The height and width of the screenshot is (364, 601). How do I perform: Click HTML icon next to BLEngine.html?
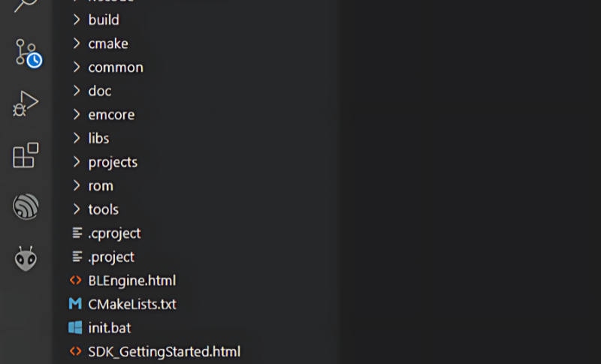(x=75, y=281)
